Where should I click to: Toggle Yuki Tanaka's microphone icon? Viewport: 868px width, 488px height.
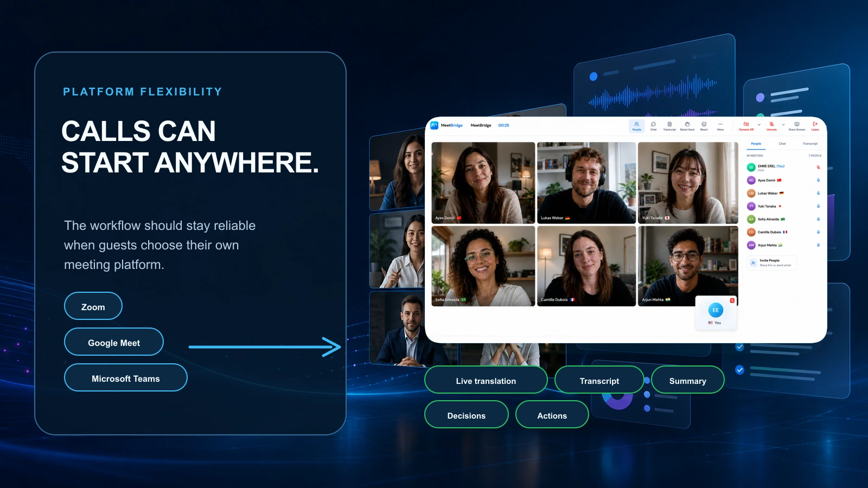point(818,206)
